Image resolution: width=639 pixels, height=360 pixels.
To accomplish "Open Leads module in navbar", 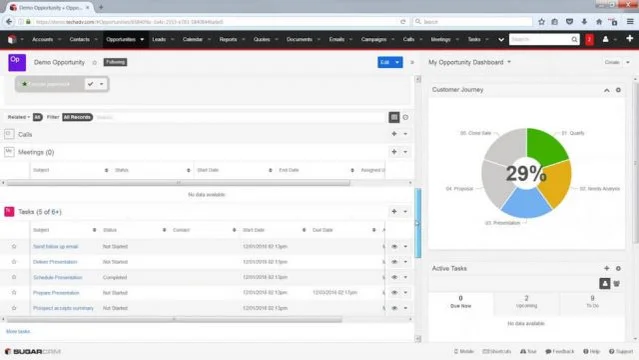I will (x=159, y=40).
